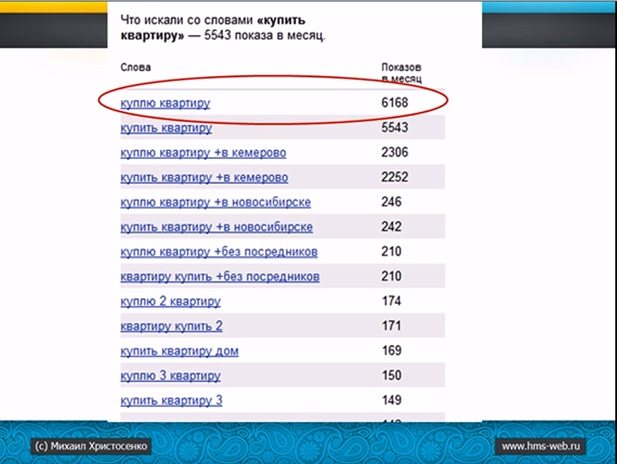Viewport: 617px width, 464px height.
Task: Open "куплю квартиру +без посредников" link
Action: click(219, 252)
